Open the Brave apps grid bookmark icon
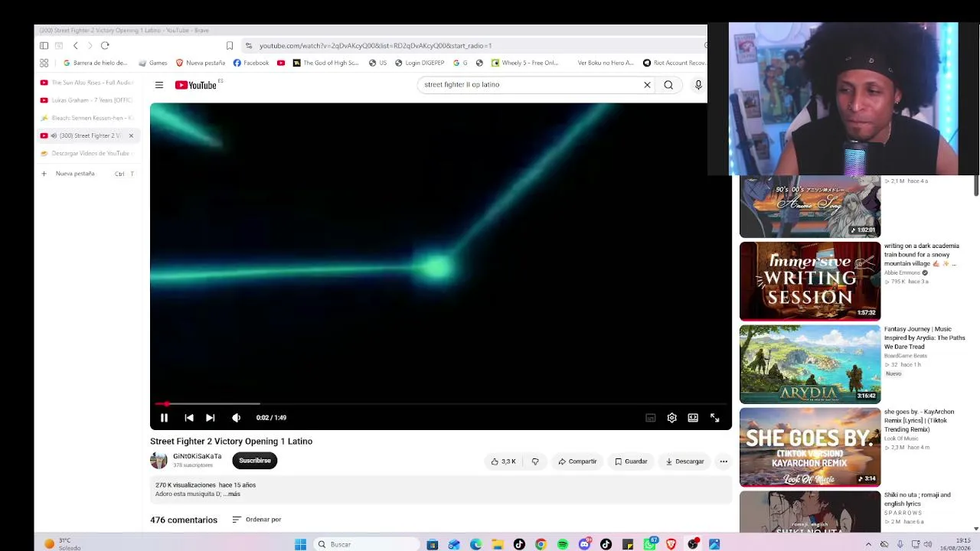 pos(44,63)
